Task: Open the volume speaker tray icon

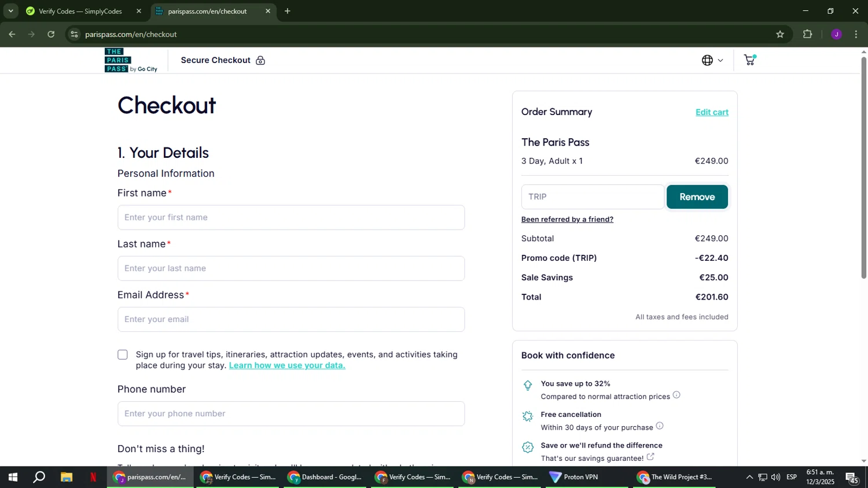Action: [775, 477]
